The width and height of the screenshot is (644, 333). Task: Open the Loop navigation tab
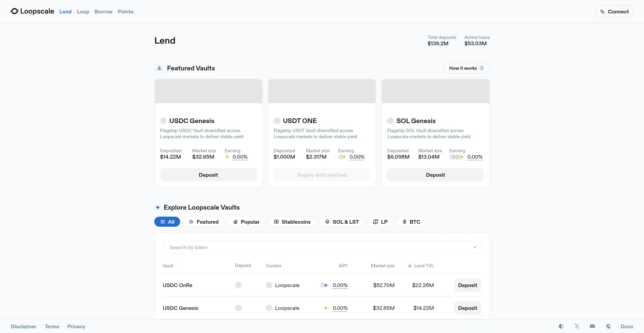click(x=83, y=11)
